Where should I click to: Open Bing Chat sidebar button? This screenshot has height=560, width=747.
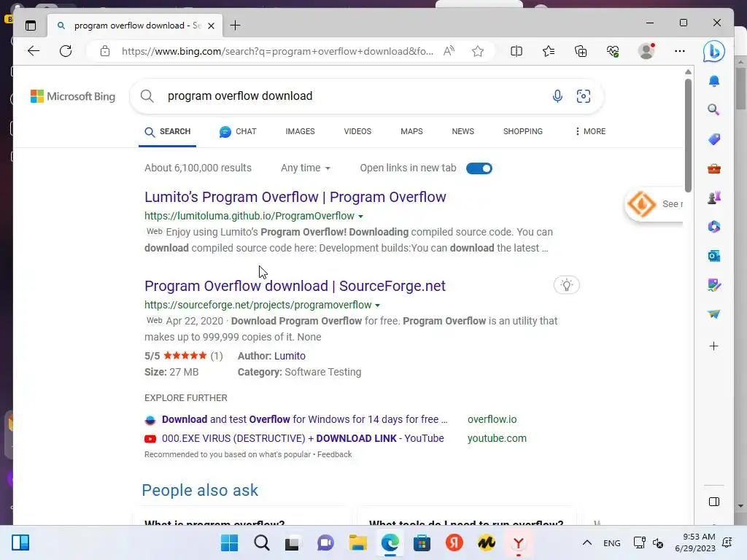pos(713,52)
